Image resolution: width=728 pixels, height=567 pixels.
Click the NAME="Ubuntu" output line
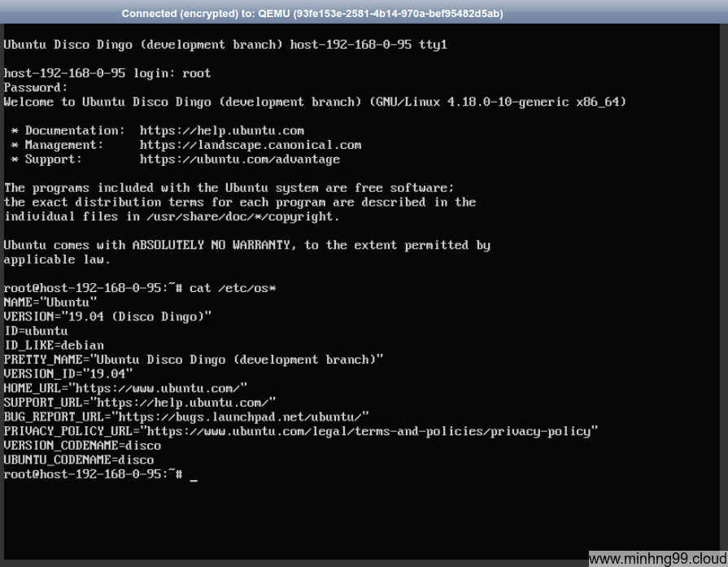[x=50, y=303]
